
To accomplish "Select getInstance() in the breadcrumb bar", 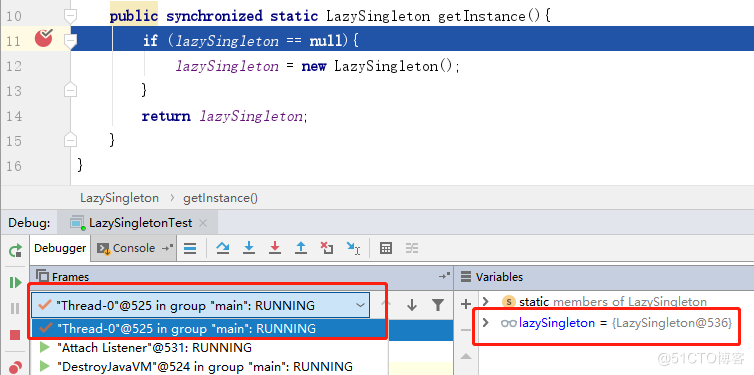I will 220,198.
